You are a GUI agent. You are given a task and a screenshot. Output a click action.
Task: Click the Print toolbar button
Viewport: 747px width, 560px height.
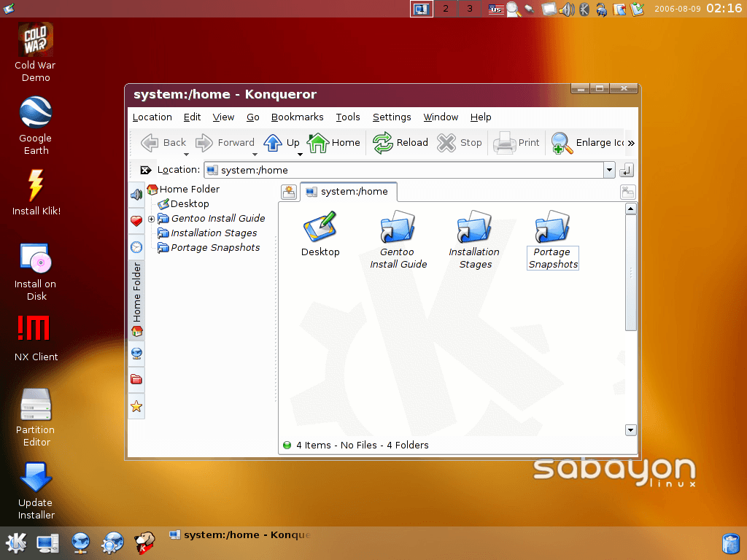click(516, 142)
